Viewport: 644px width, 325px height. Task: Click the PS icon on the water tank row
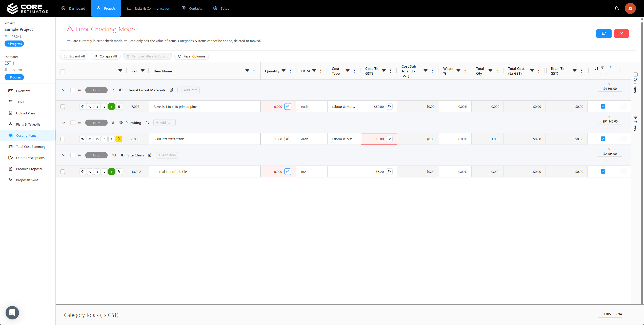point(97,139)
